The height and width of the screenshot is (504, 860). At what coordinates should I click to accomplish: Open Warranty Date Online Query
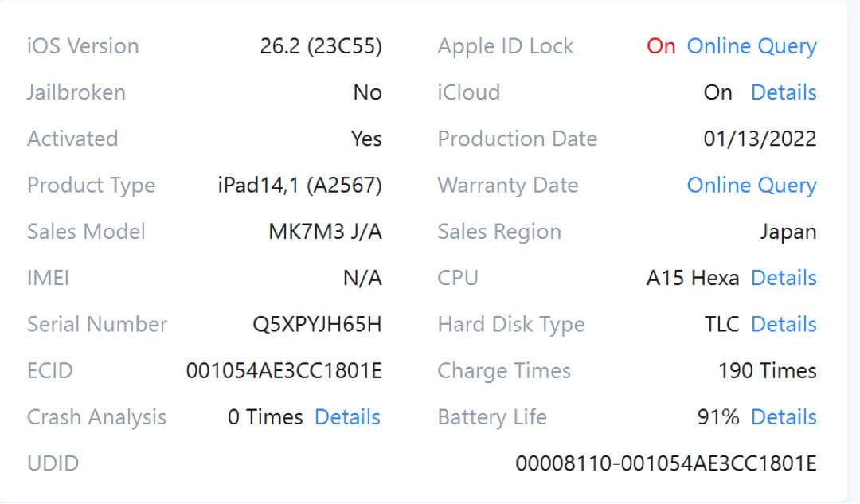click(751, 185)
